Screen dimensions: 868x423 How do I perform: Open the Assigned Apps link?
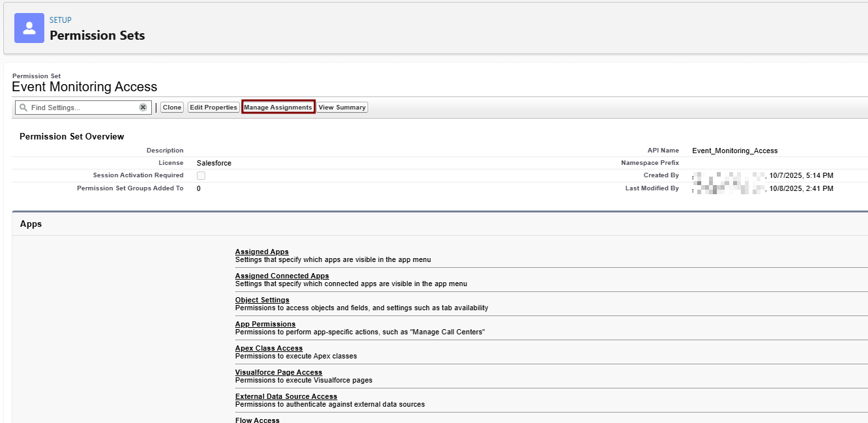pyautogui.click(x=261, y=252)
